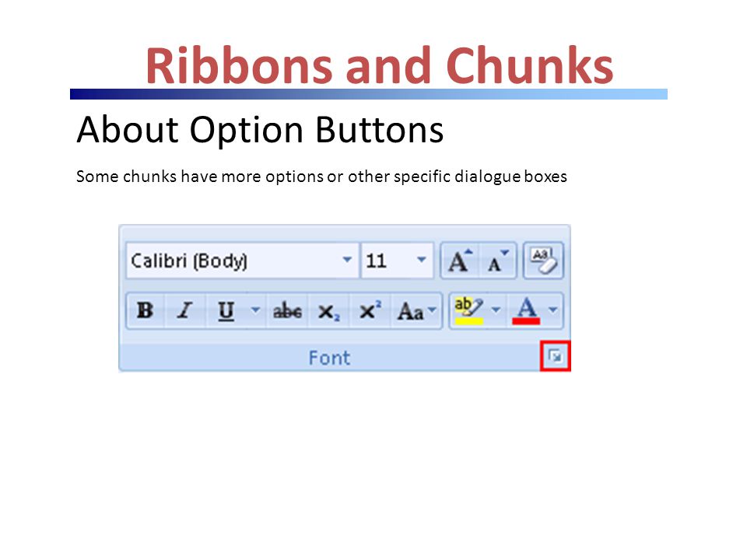This screenshot has width=747, height=560.
Task: Click the About Option Buttons heading
Action: click(x=260, y=130)
